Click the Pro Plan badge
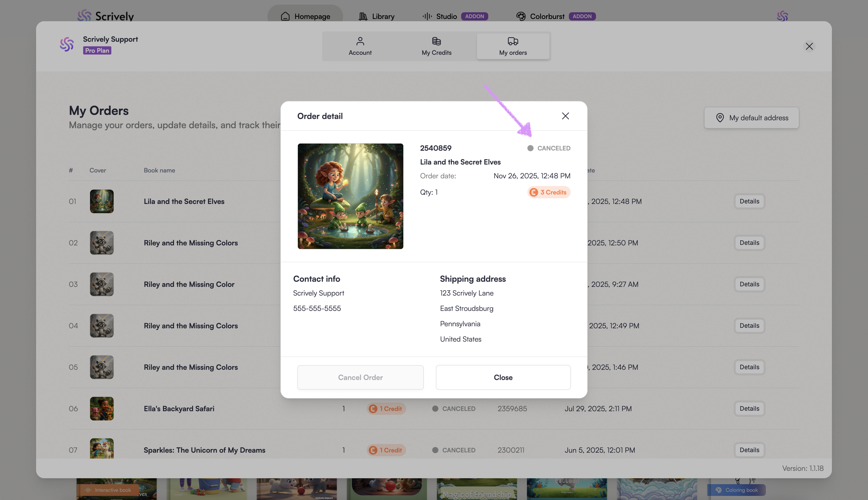Screen dimensions: 868x500 pyautogui.click(x=97, y=50)
